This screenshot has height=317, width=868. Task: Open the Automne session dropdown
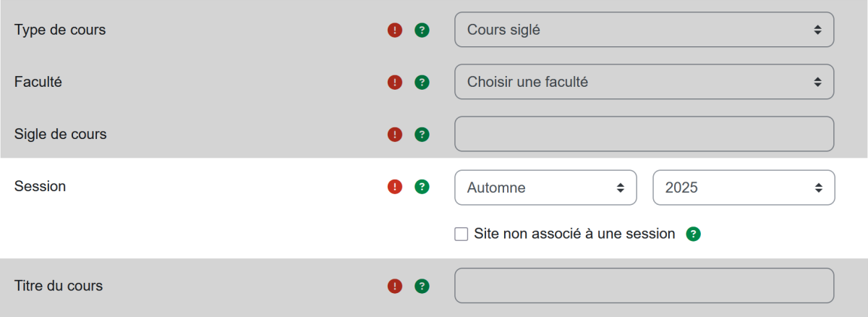(x=545, y=187)
